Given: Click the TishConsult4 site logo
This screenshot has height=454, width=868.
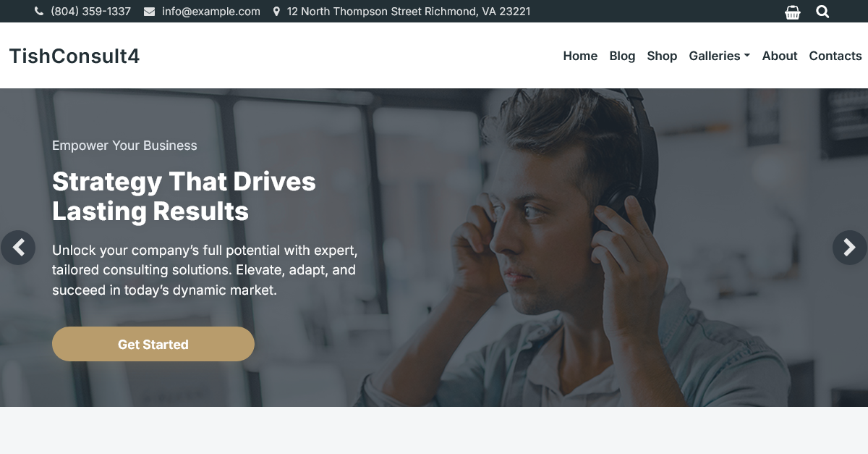Looking at the screenshot, I should (x=75, y=56).
